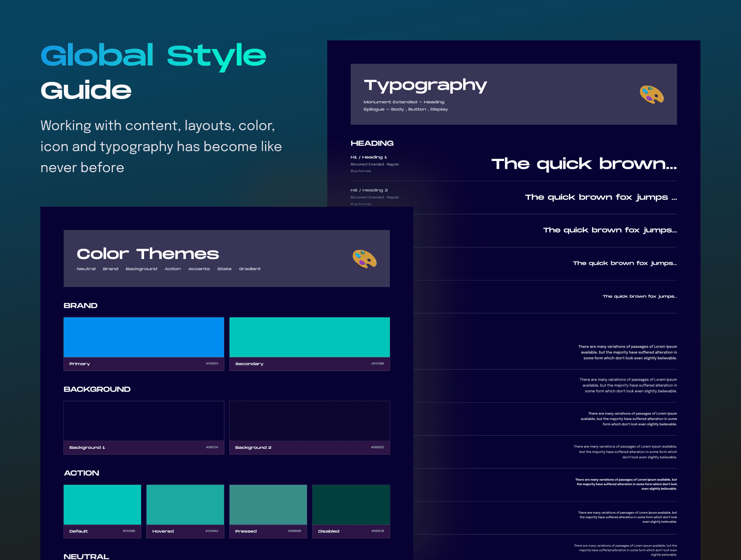Click the palette icon in Color Themes header
This screenshot has width=741, height=560.
pos(364,259)
